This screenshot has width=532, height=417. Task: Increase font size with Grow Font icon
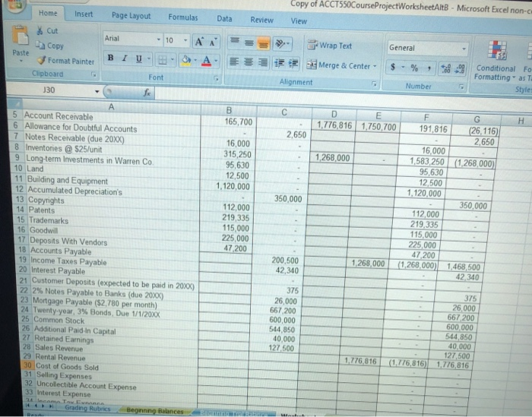[x=199, y=41]
